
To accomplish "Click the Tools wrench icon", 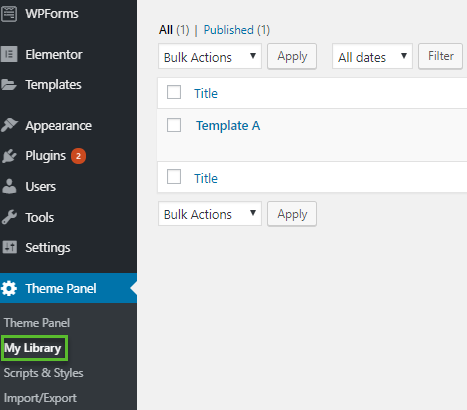I will tap(9, 217).
